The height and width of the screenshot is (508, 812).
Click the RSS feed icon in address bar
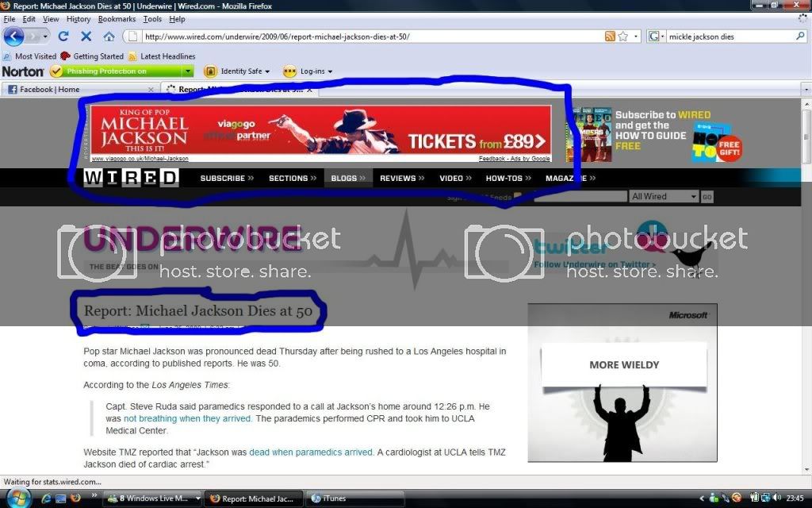610,37
